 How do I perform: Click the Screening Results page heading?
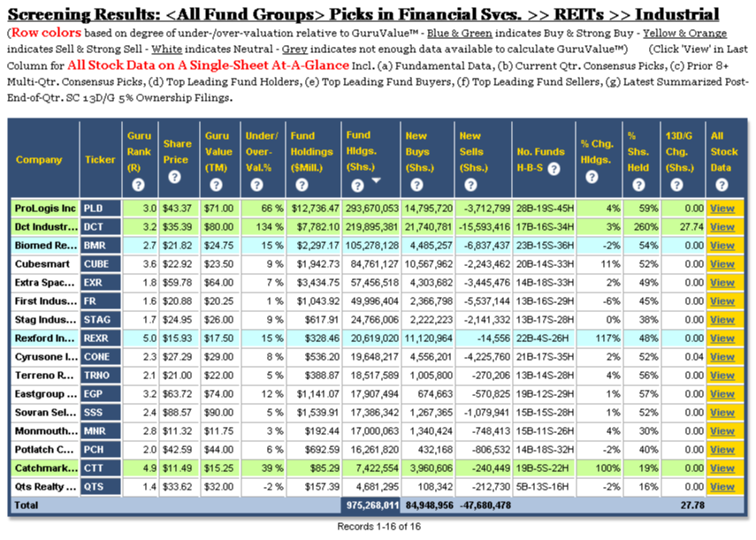pyautogui.click(x=363, y=14)
